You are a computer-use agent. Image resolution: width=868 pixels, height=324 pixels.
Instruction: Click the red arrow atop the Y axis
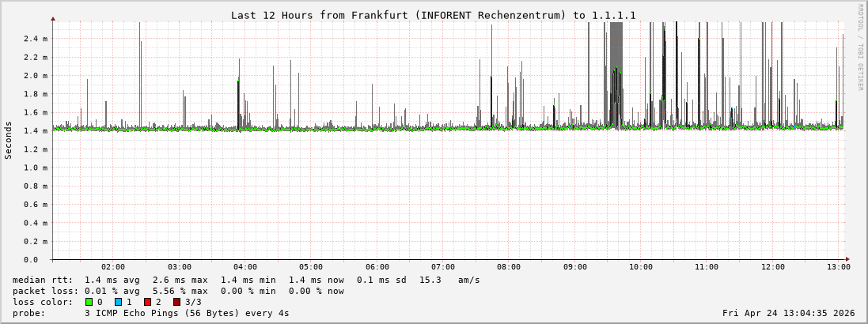point(53,18)
